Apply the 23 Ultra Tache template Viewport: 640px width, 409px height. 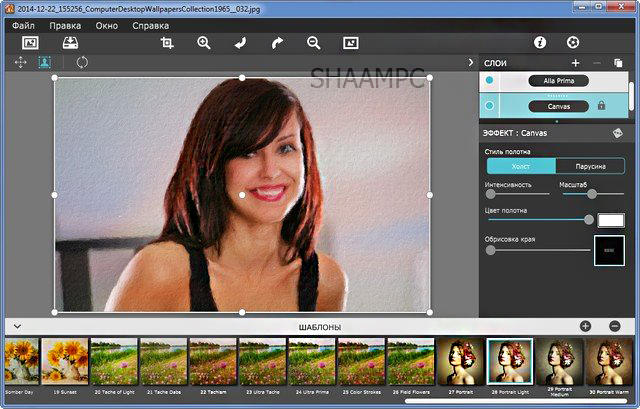(x=262, y=362)
